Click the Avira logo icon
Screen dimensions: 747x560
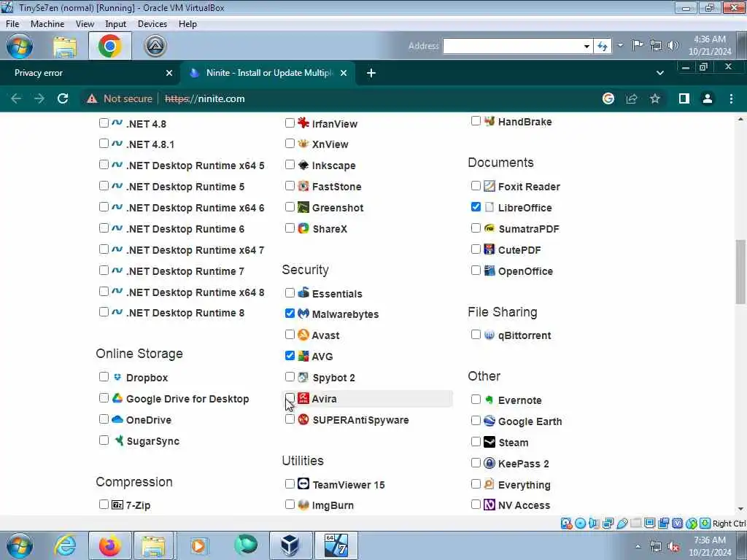(x=303, y=398)
